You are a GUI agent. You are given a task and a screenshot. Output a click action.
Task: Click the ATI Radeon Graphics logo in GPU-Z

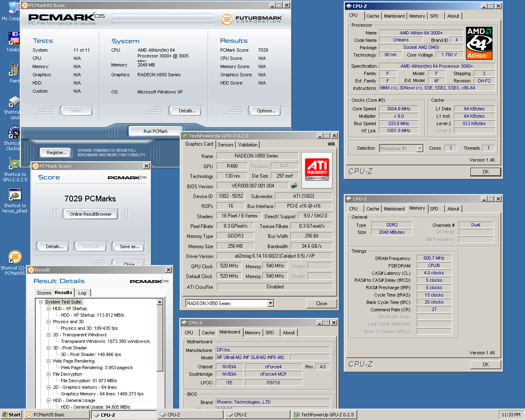(317, 169)
